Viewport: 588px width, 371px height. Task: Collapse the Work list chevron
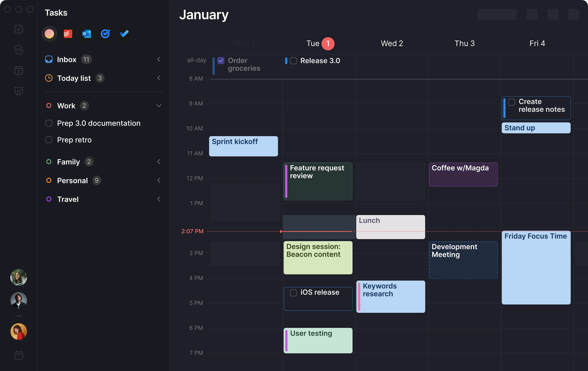159,106
